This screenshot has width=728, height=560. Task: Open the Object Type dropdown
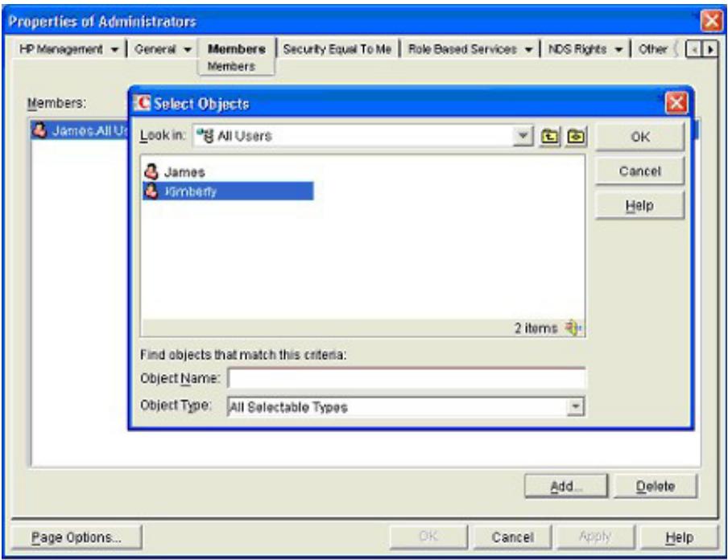tap(575, 406)
